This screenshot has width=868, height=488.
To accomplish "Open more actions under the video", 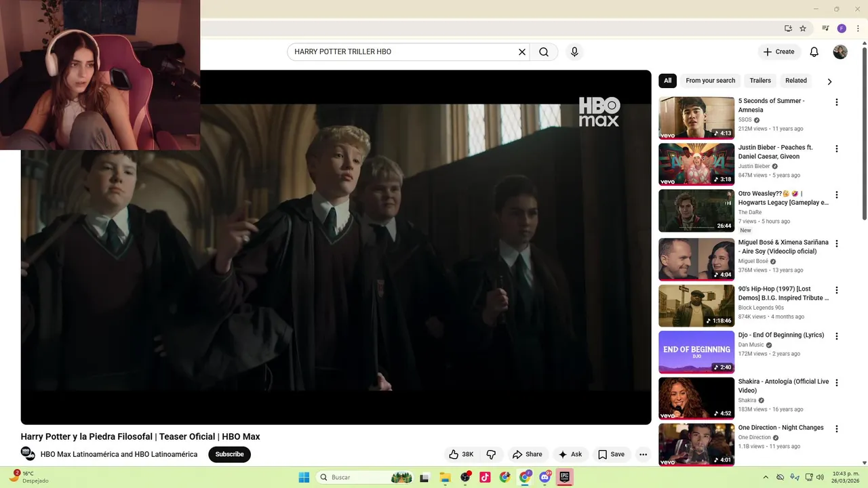I will coord(643,454).
